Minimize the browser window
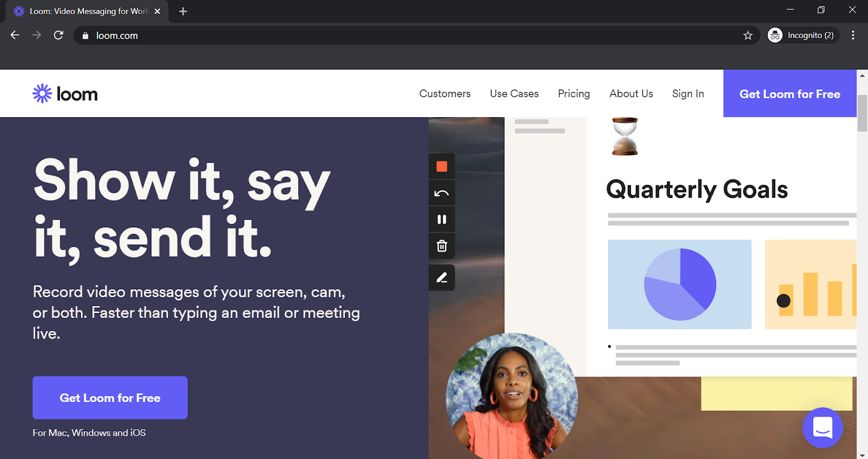The width and height of the screenshot is (868, 459). (790, 10)
